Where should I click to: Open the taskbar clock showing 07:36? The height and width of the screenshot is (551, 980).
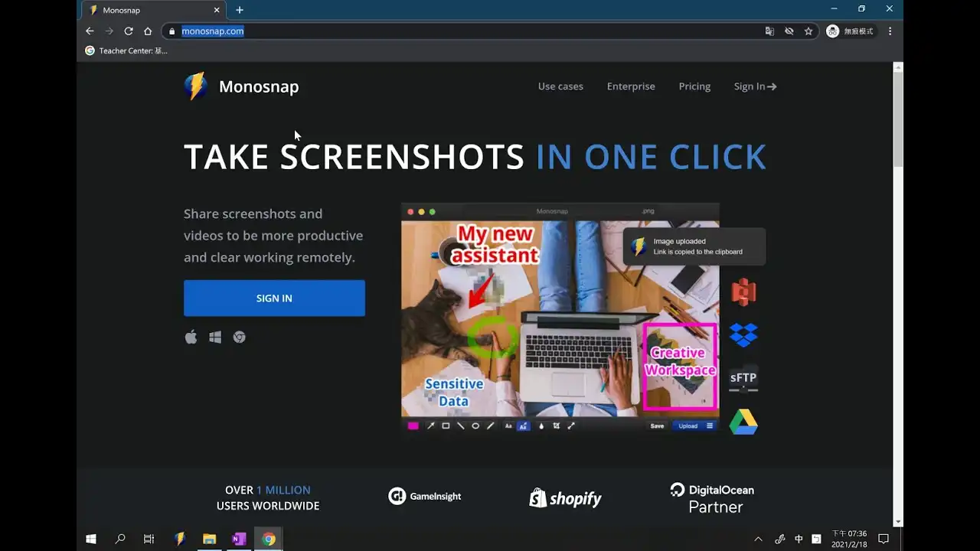click(x=849, y=539)
